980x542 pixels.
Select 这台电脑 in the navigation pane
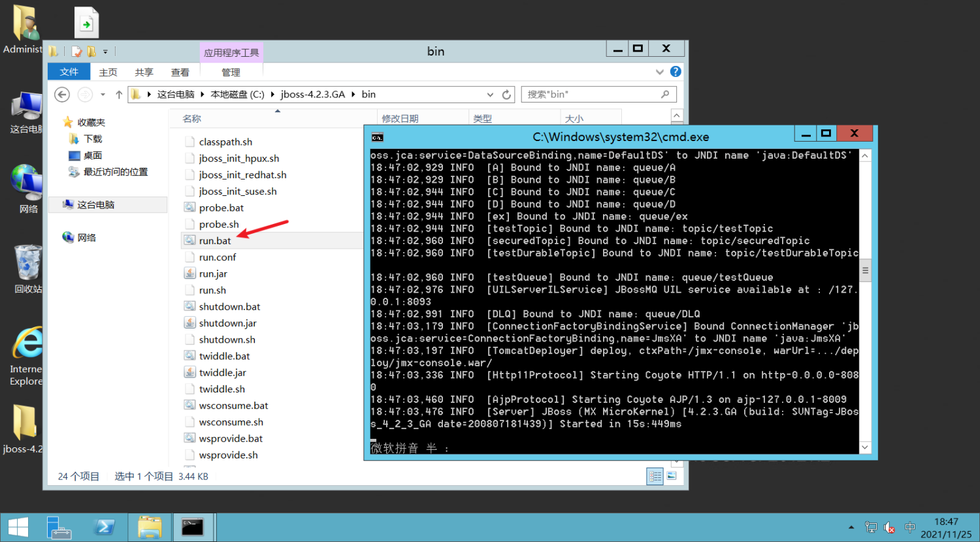click(x=95, y=204)
